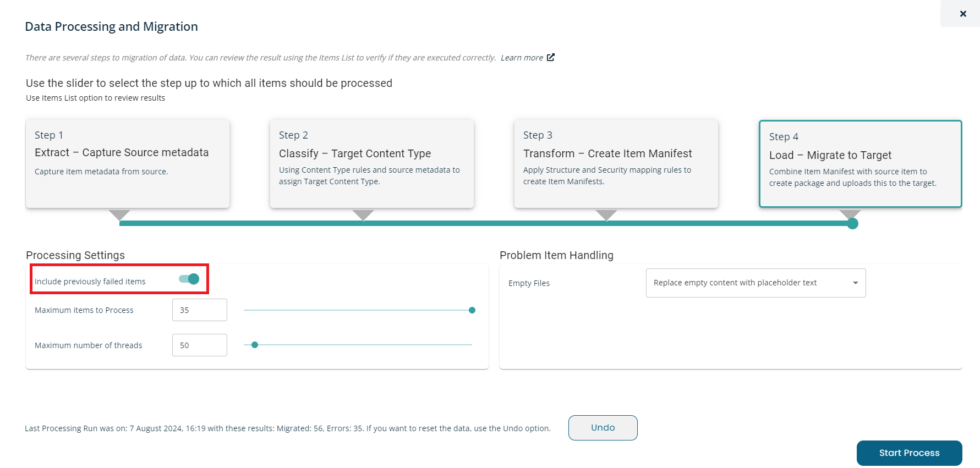Click the Maximum number of threads slider handle
Image resolution: width=980 pixels, height=468 pixels.
pos(255,345)
